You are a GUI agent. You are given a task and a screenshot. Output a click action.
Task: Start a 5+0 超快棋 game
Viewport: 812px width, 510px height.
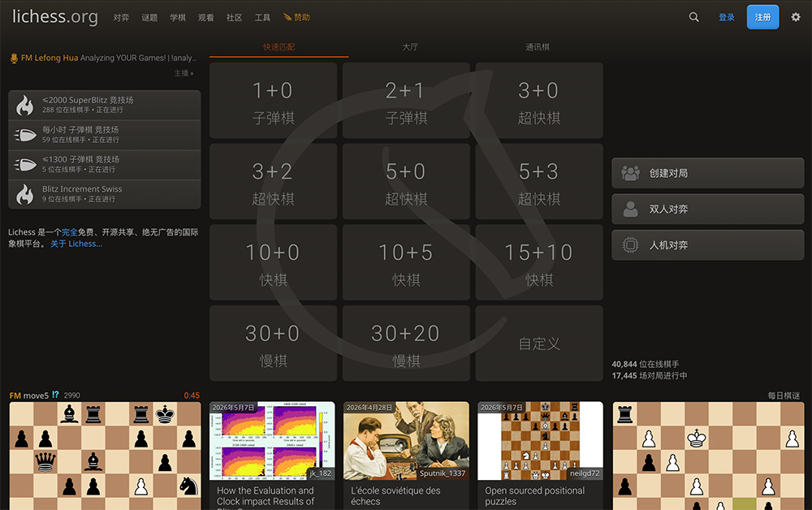(x=407, y=181)
